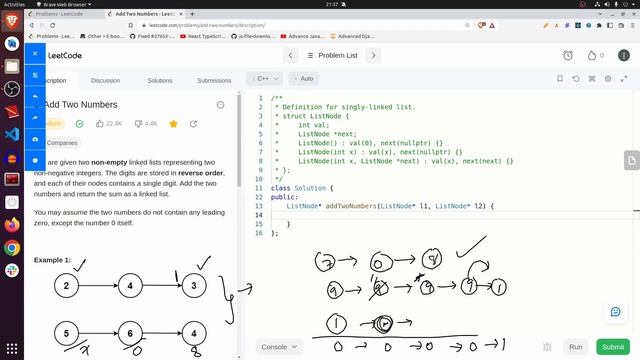Toggle editor fullscreen mode
Image resolution: width=640 pixels, height=360 pixels.
pyautogui.click(x=624, y=78)
